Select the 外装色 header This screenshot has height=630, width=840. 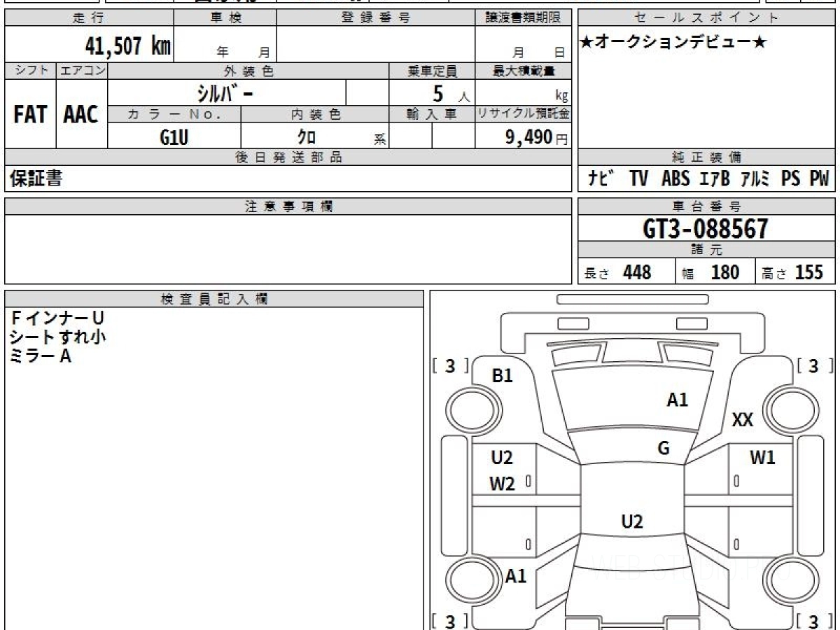(248, 71)
